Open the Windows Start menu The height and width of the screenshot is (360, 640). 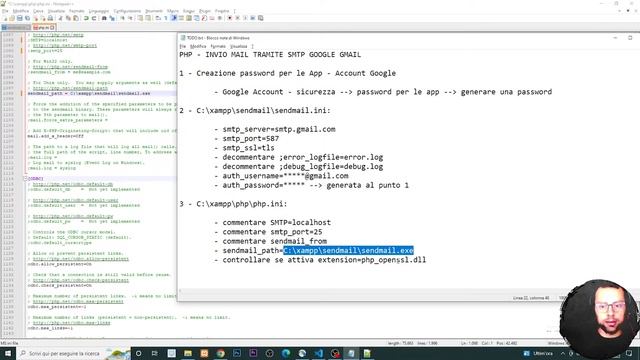(8, 353)
